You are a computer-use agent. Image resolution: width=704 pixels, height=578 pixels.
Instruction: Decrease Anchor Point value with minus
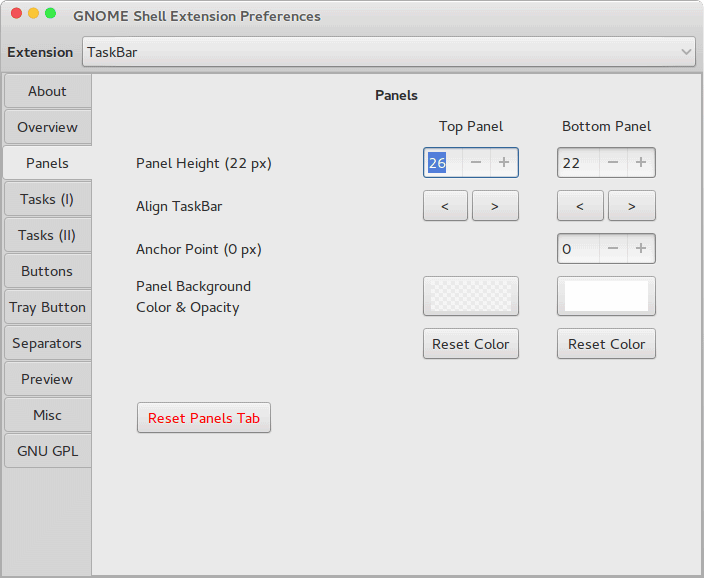pos(613,248)
